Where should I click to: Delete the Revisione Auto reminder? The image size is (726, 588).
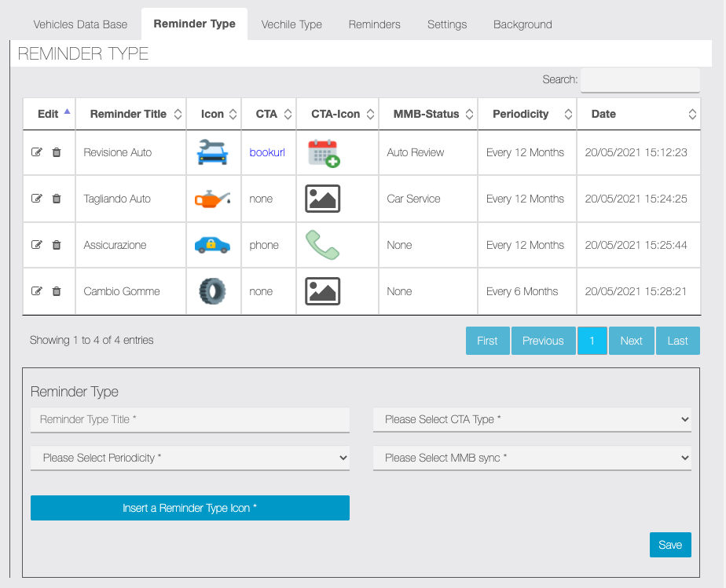tap(57, 152)
